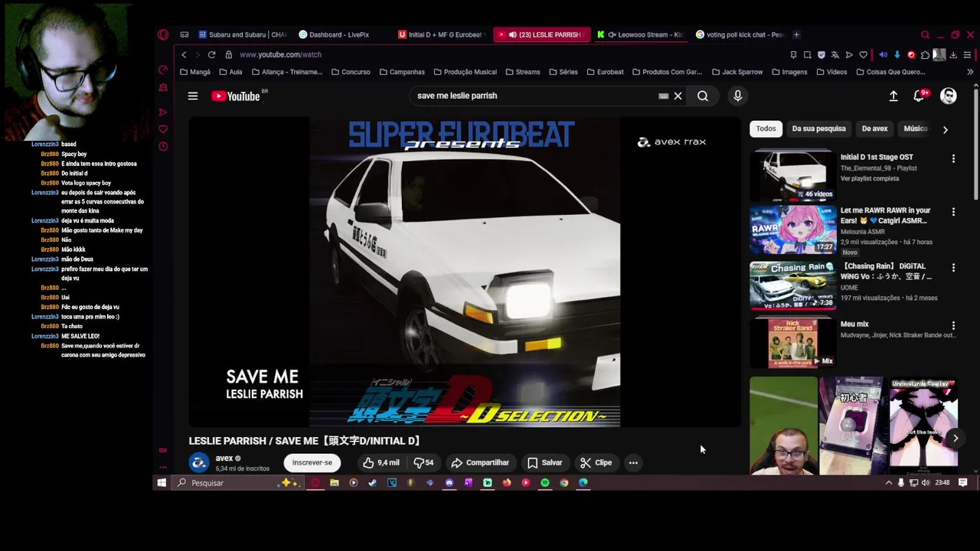Open the avex channel avatar
Screen dimensions: 980x551
coord(199,462)
